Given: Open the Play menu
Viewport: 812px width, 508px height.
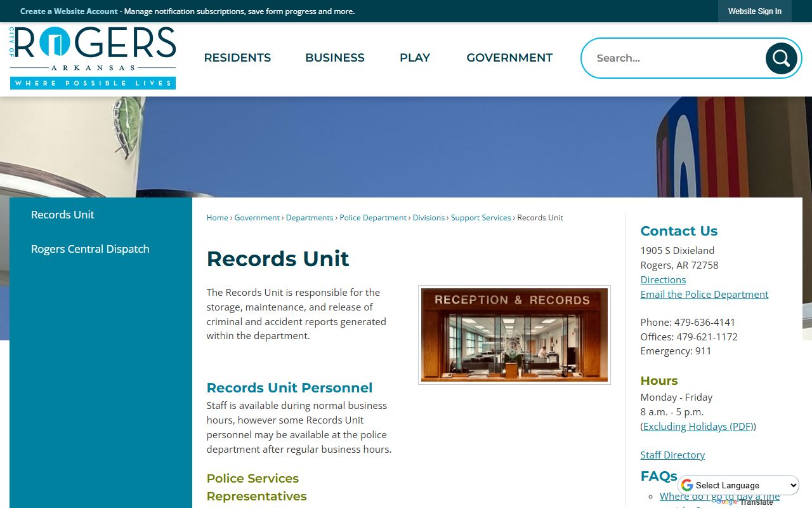Looking at the screenshot, I should (415, 58).
